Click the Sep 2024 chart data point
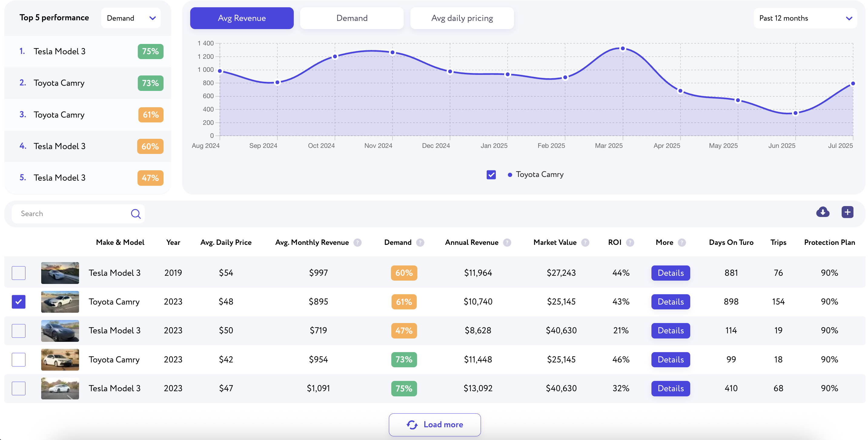The height and width of the screenshot is (440, 868). (277, 83)
